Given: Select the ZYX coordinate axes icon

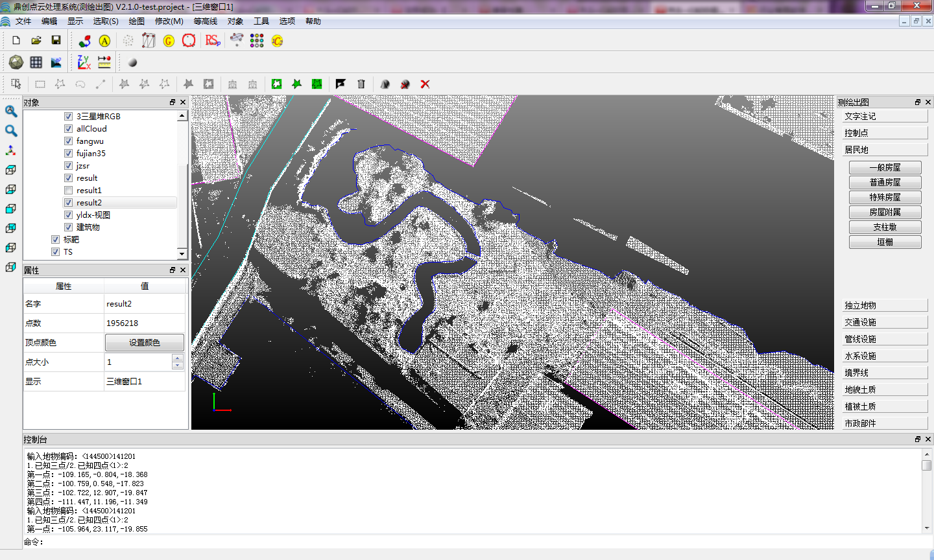Looking at the screenshot, I should [x=84, y=62].
